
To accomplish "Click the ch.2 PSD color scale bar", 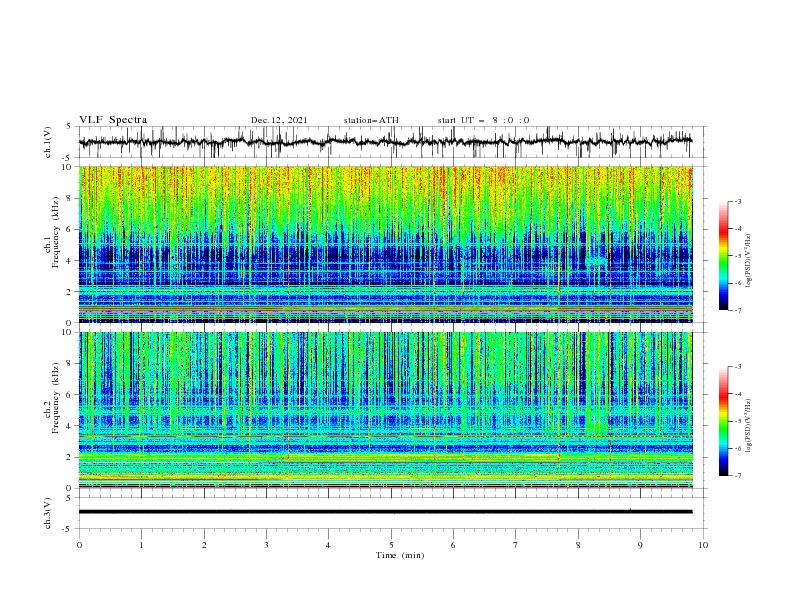I will tap(723, 421).
